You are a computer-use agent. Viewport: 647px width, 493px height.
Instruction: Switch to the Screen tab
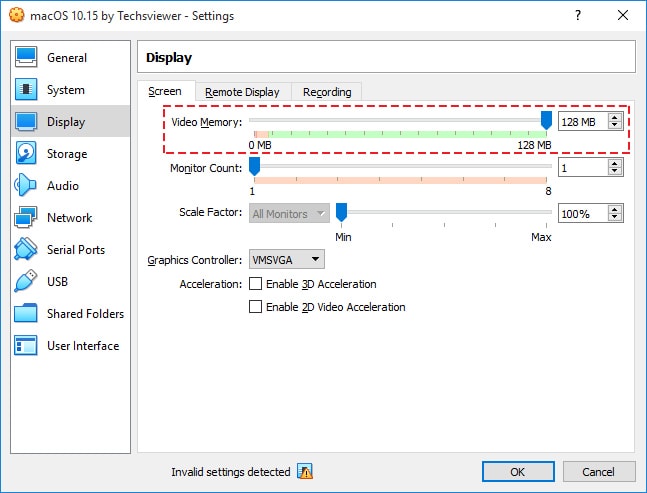(165, 91)
